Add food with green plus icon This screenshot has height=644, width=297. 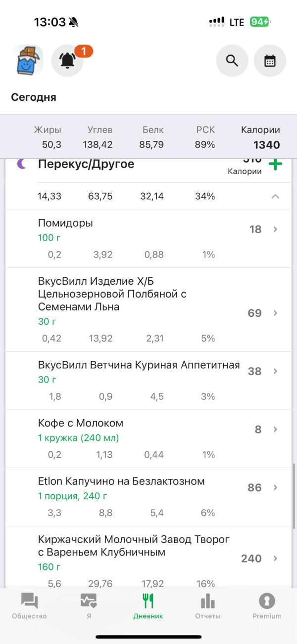(x=275, y=165)
